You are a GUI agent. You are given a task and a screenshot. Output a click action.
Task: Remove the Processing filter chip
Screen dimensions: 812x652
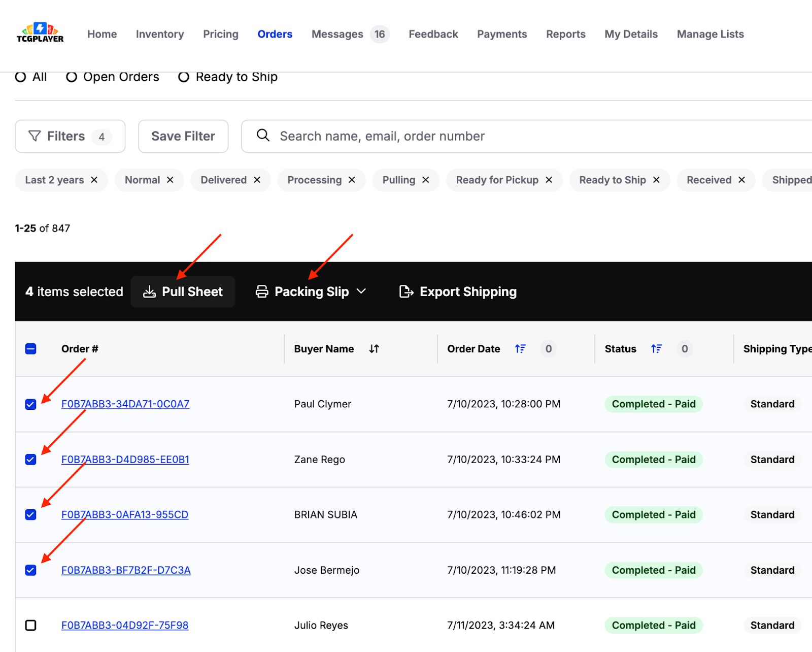point(352,180)
